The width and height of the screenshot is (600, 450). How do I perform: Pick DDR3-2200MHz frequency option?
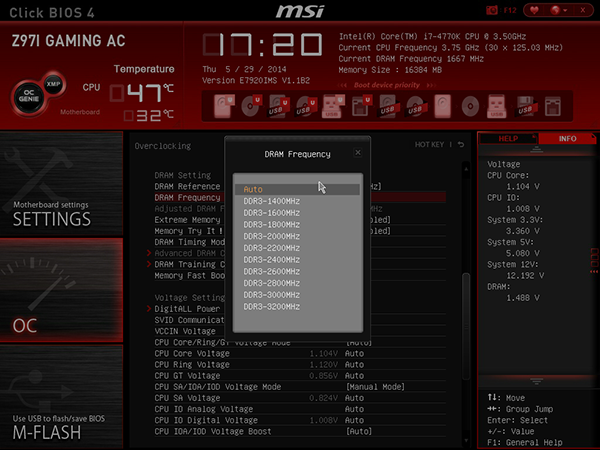point(297,248)
